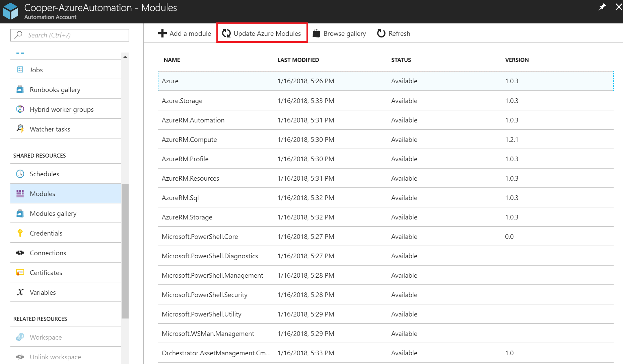Click the Certificates icon
Screen dimensions: 623x364
click(x=20, y=272)
